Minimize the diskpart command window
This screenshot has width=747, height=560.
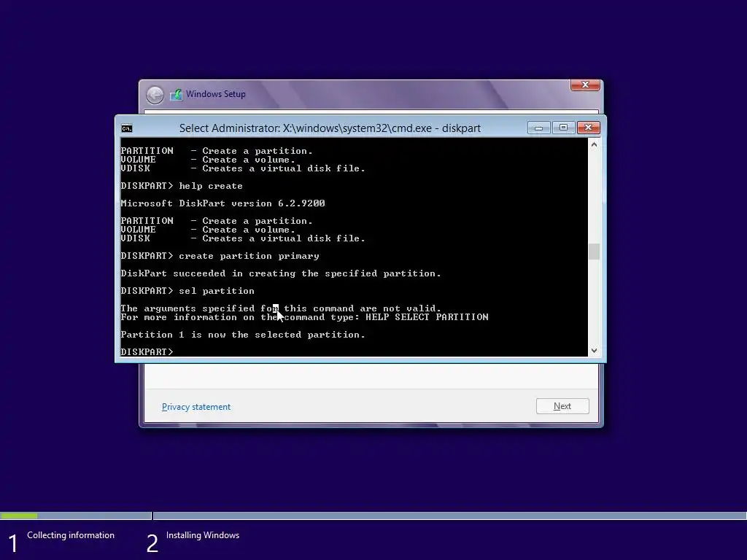[539, 128]
